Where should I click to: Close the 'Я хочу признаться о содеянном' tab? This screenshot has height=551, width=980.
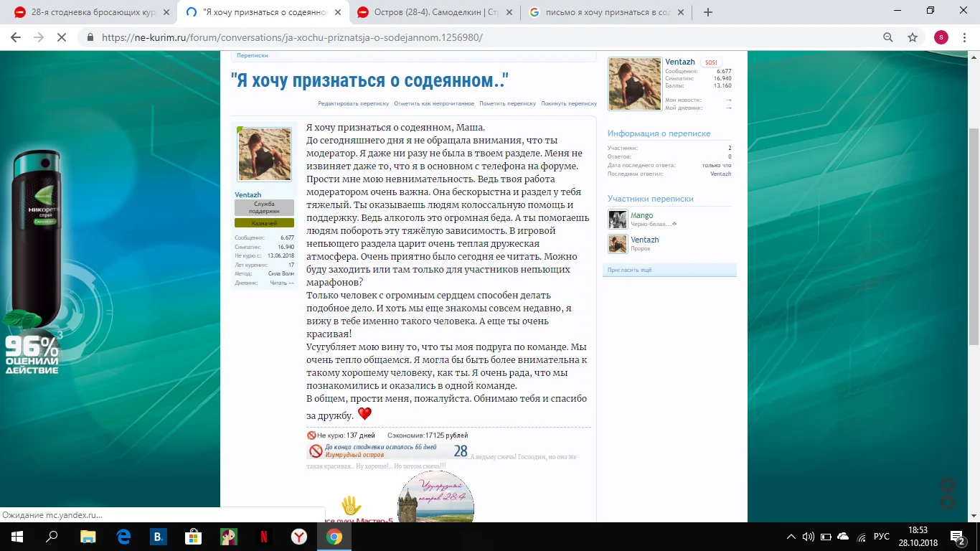coord(338,12)
